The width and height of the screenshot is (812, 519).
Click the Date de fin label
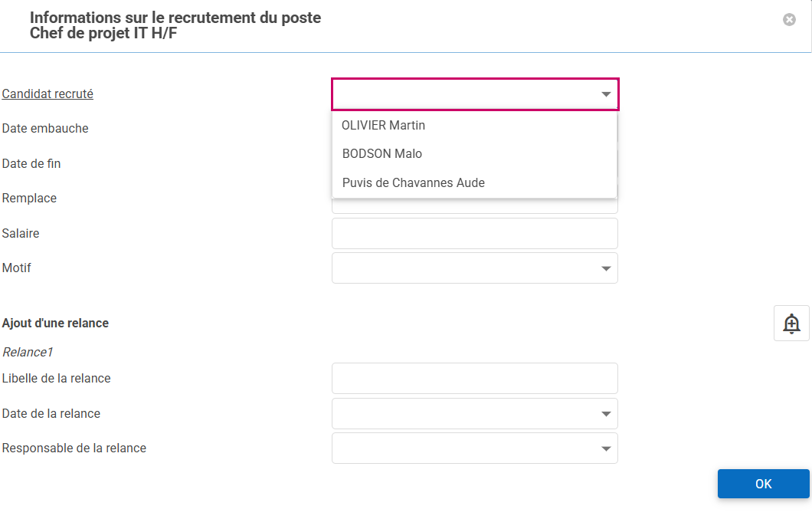(x=31, y=163)
